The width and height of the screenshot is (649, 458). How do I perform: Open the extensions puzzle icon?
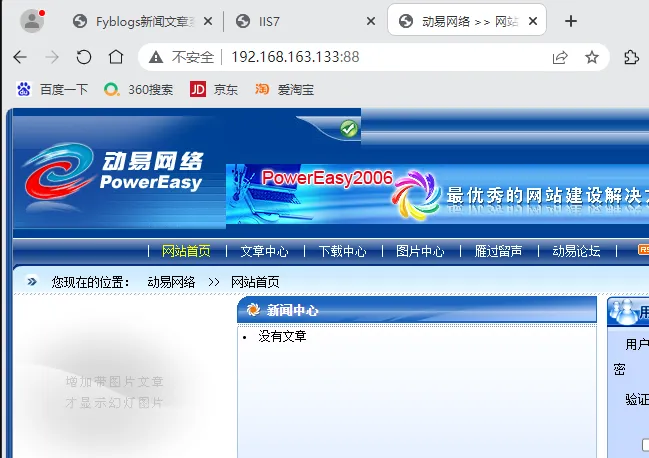click(631, 57)
